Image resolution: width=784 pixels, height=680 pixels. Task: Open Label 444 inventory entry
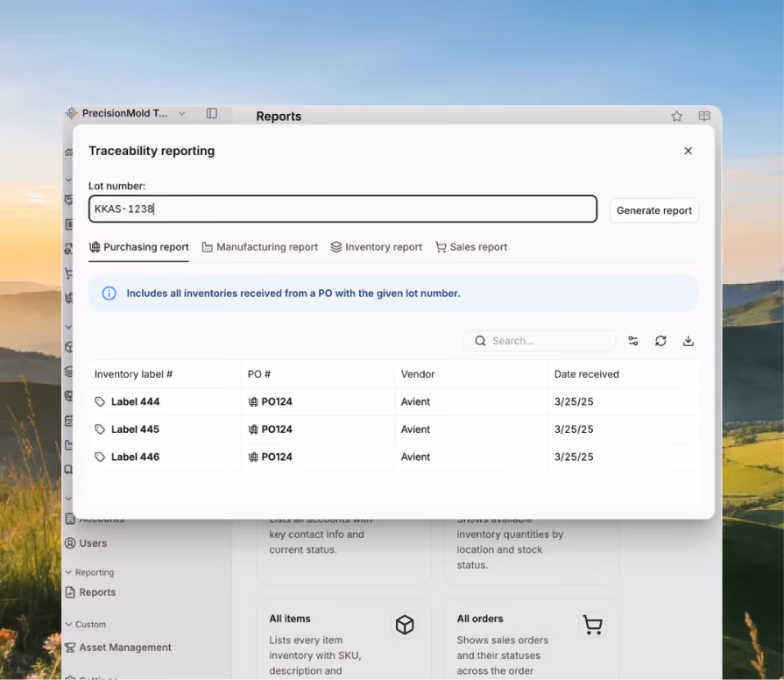[135, 402]
